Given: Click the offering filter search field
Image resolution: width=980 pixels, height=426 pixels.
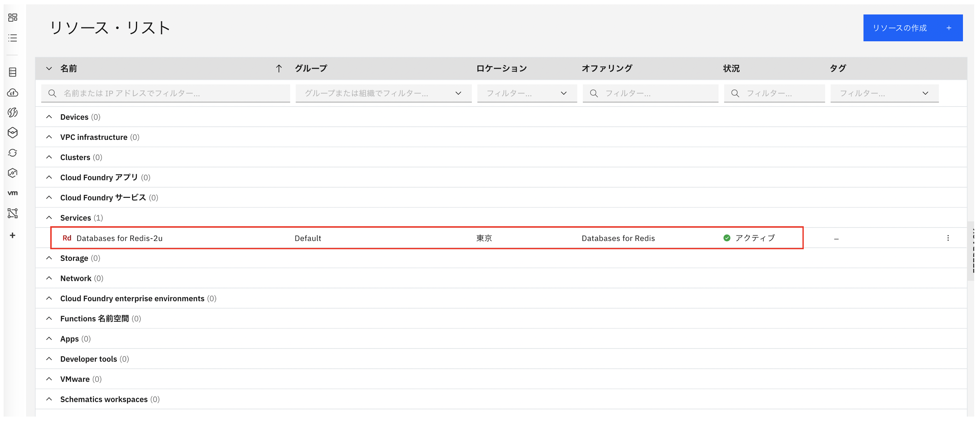Looking at the screenshot, I should point(654,93).
